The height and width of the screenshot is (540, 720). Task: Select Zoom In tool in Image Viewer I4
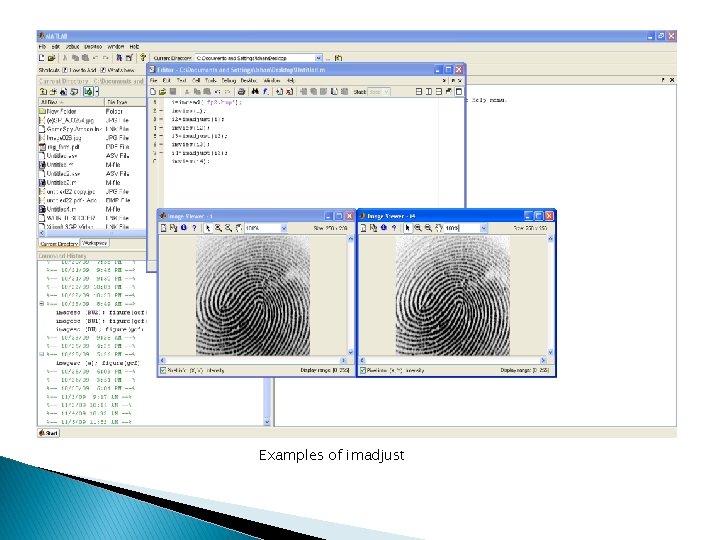pos(418,228)
